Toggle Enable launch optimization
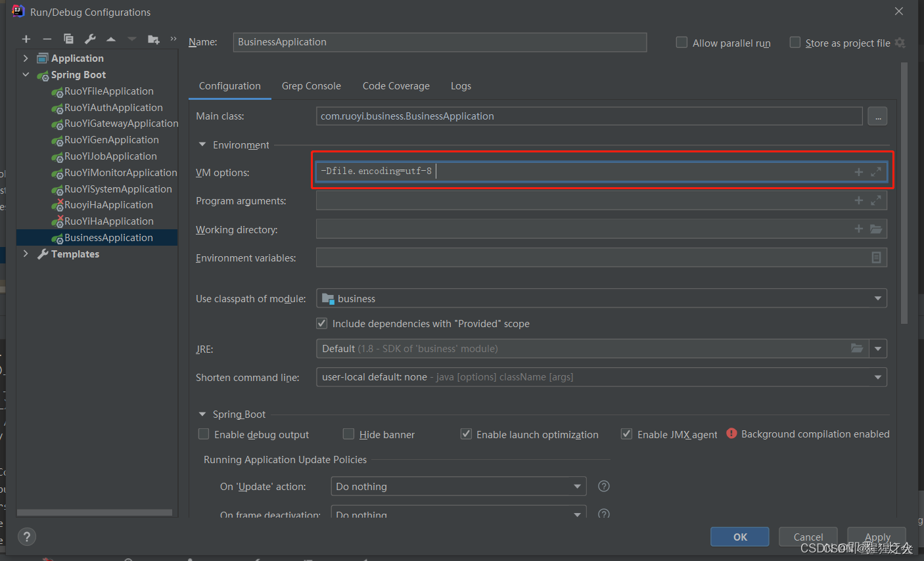This screenshot has width=924, height=561. 466,434
